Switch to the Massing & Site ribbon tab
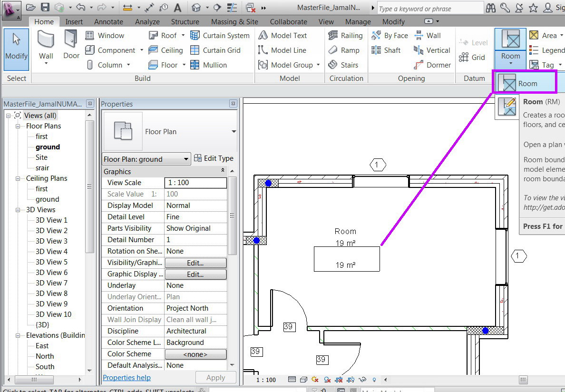Image resolution: width=565 pixels, height=392 pixels. (x=234, y=21)
